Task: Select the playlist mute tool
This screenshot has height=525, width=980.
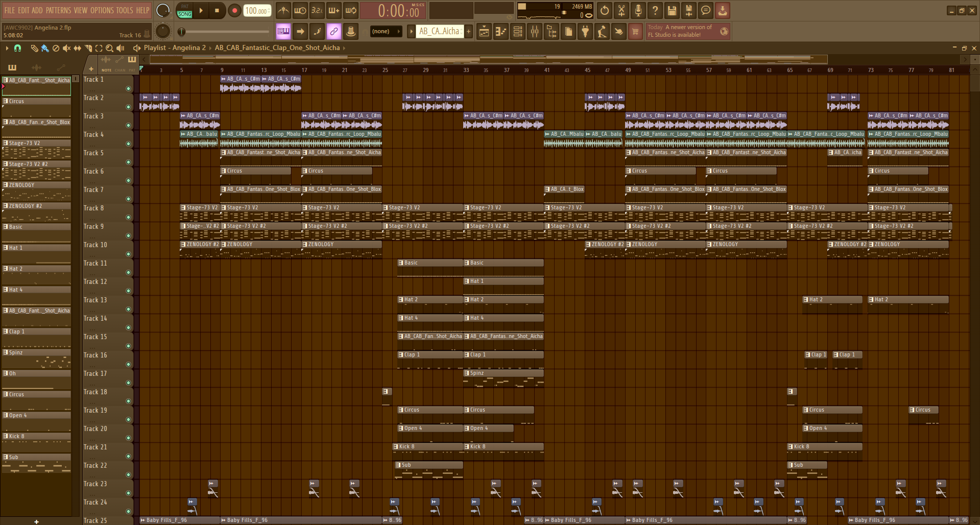Action: pyautogui.click(x=66, y=48)
